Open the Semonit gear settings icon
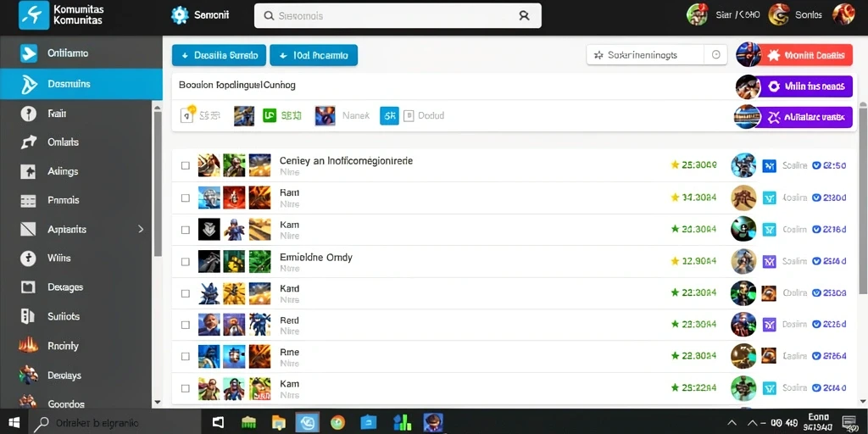This screenshot has width=868, height=434. 180,15
